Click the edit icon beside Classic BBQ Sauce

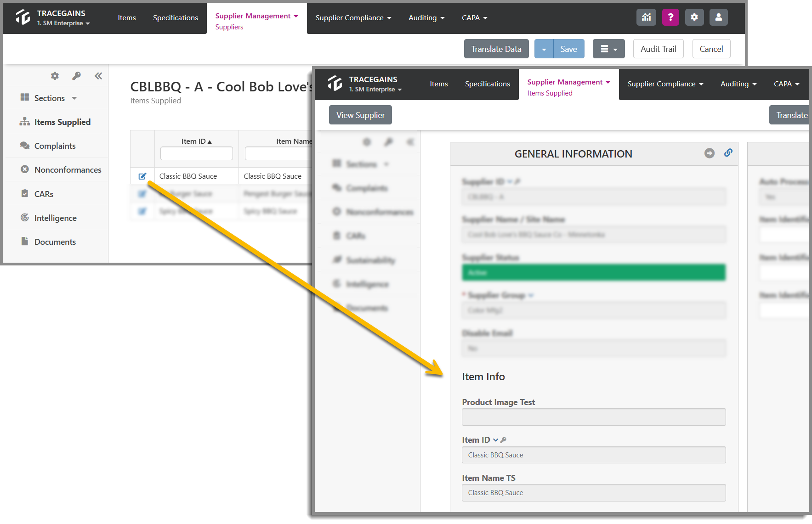pos(142,176)
